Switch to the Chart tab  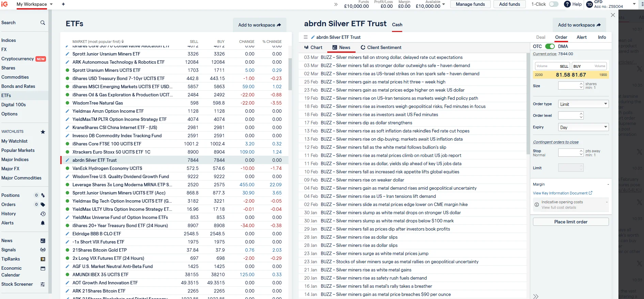click(x=313, y=47)
